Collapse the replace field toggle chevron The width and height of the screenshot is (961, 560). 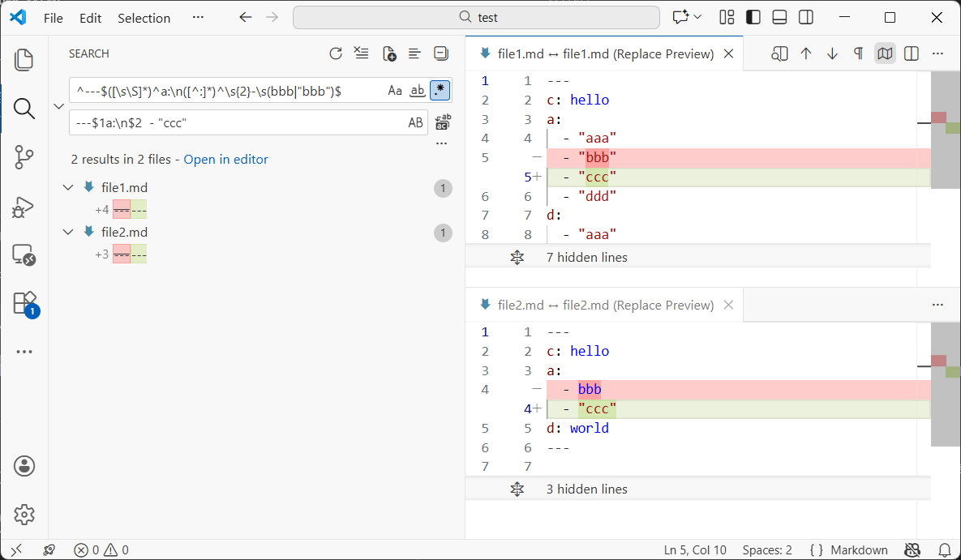click(x=58, y=106)
